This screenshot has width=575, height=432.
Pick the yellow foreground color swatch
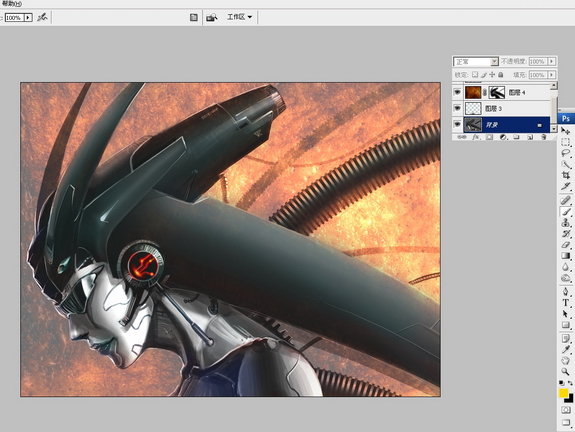pos(563,393)
